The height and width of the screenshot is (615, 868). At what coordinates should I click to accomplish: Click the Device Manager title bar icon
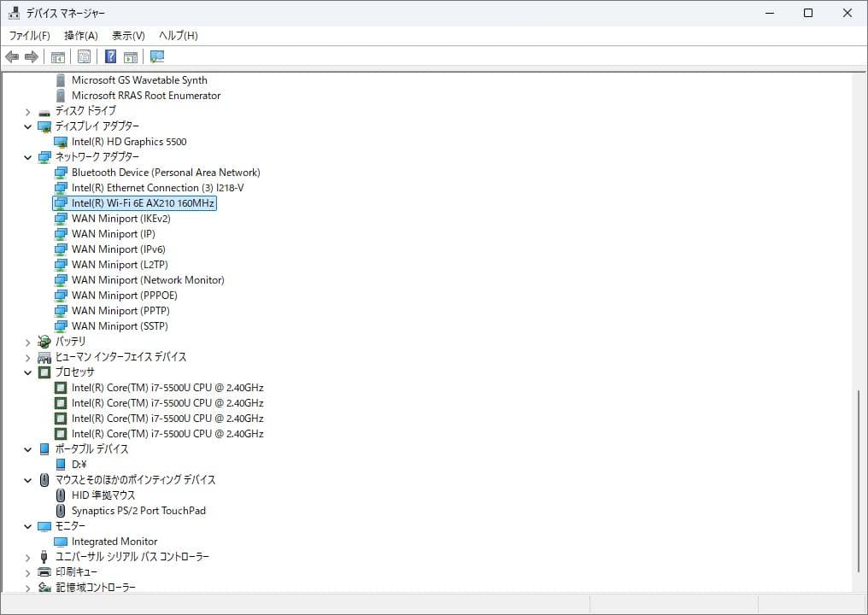pyautogui.click(x=14, y=13)
